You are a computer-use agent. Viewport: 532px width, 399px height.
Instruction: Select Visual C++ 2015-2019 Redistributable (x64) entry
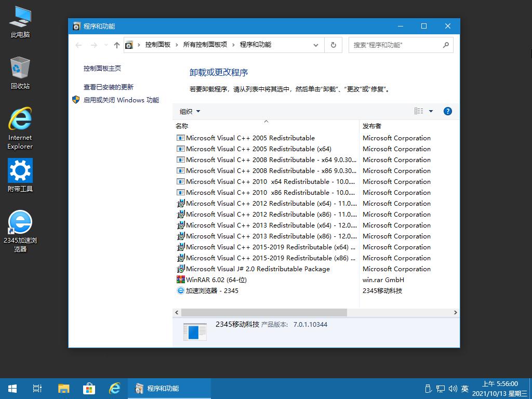tap(267, 247)
